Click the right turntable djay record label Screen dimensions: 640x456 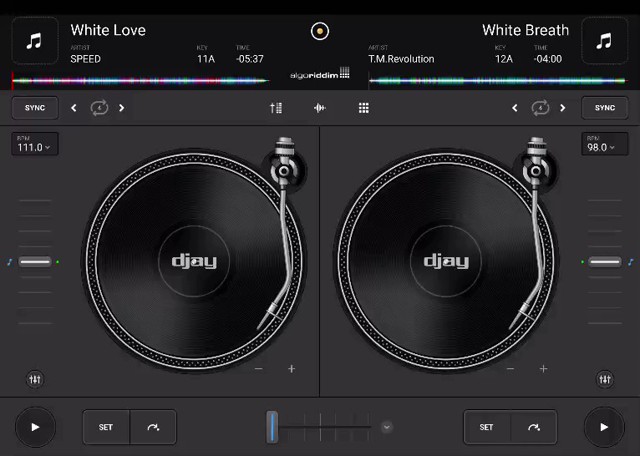pos(446,261)
